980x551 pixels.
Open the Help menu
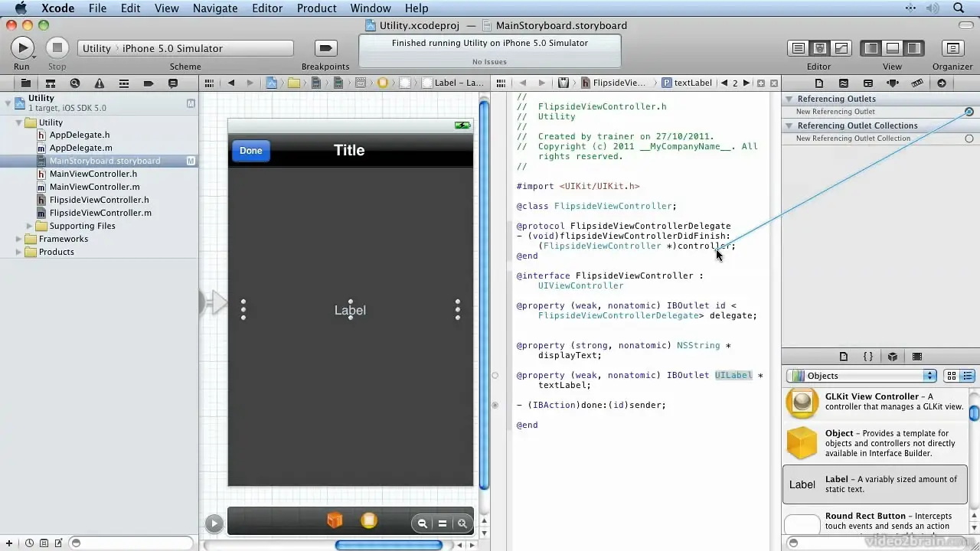(416, 8)
